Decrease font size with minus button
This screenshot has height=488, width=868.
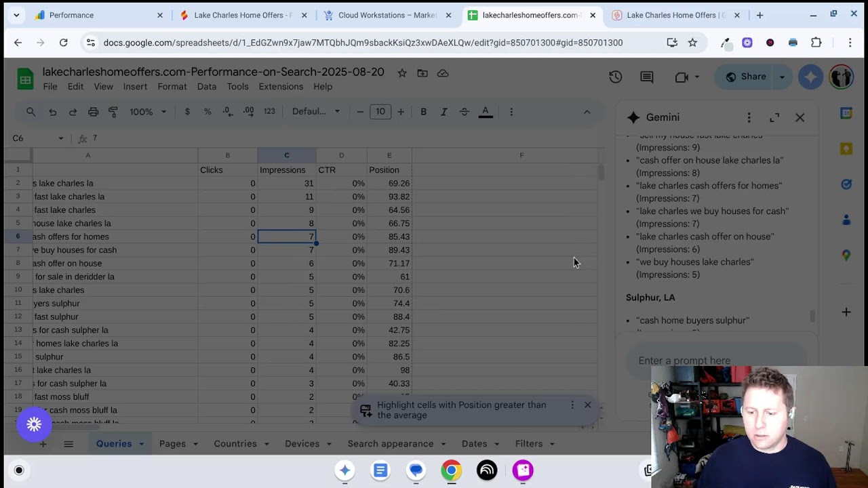pyautogui.click(x=360, y=112)
